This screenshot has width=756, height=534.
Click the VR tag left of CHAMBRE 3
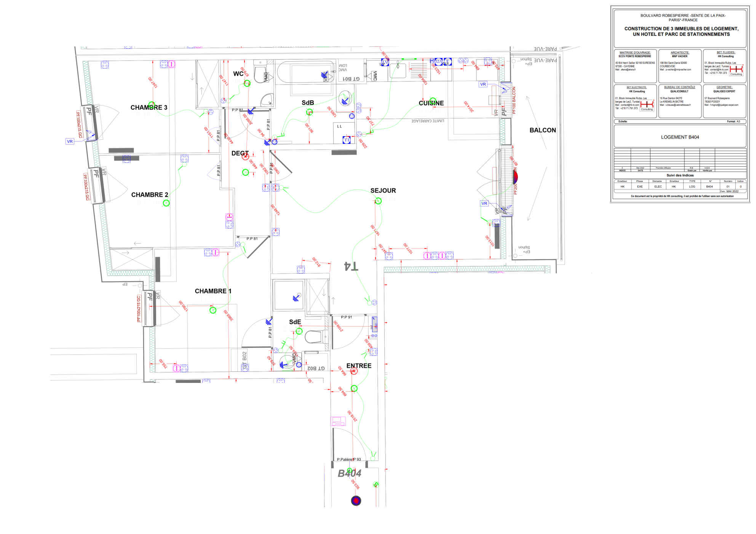pyautogui.click(x=70, y=141)
